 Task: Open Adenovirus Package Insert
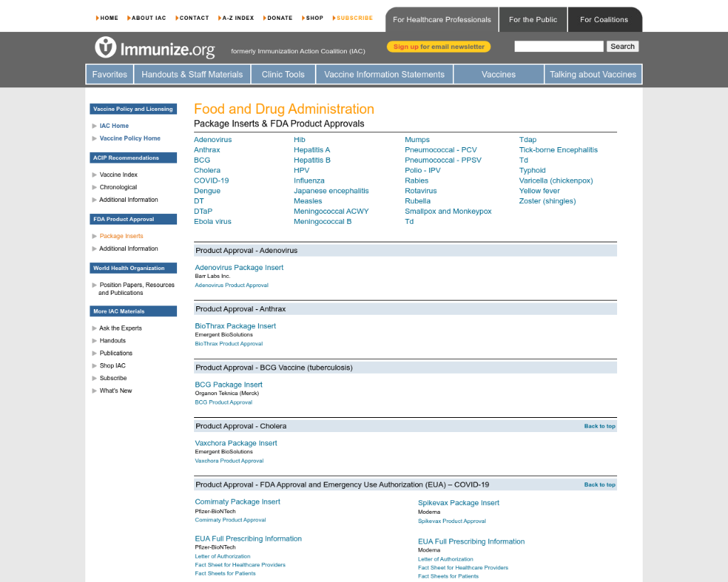[x=239, y=268]
